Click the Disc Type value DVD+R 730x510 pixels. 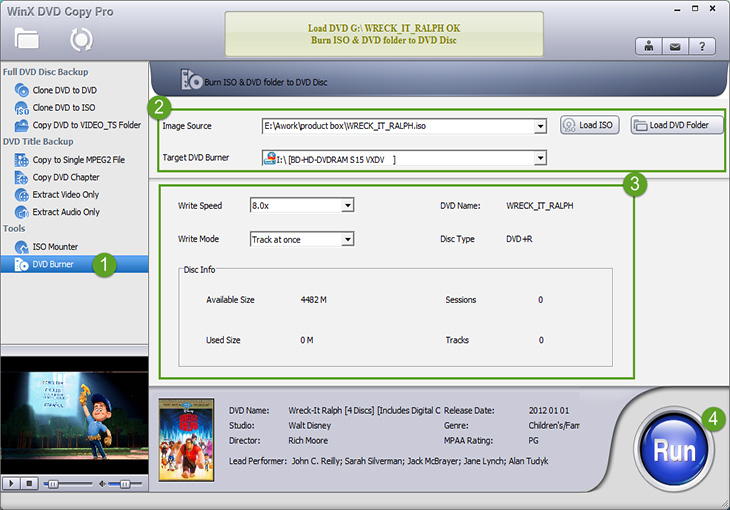tap(519, 239)
